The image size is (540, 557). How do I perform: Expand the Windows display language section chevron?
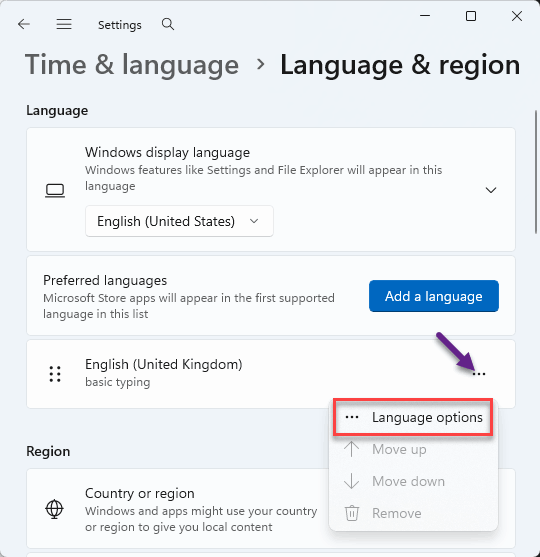(x=491, y=190)
